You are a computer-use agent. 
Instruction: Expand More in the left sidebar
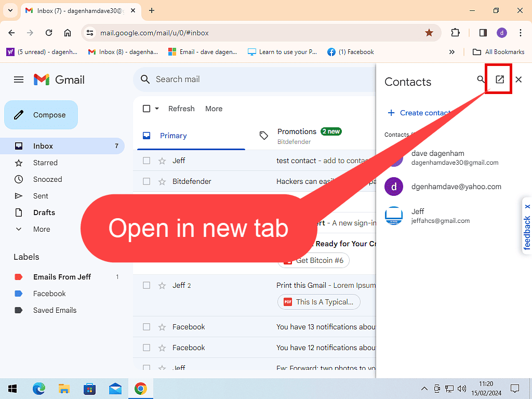click(x=42, y=229)
